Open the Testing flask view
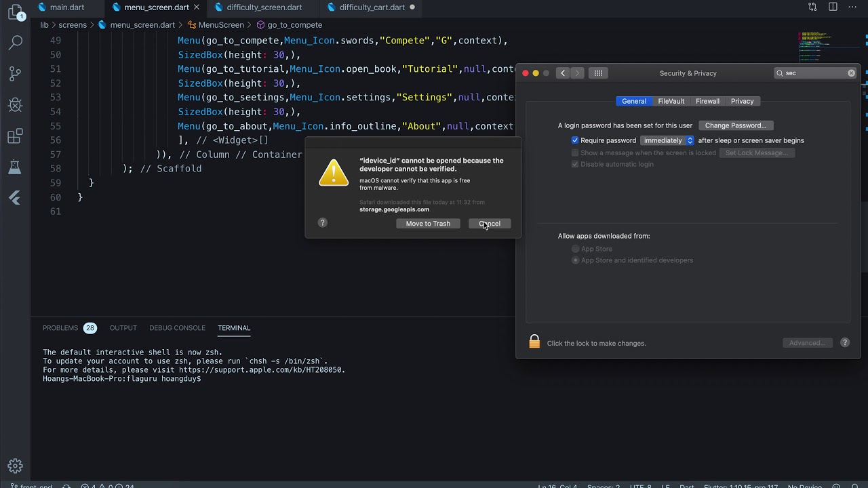 (15, 167)
